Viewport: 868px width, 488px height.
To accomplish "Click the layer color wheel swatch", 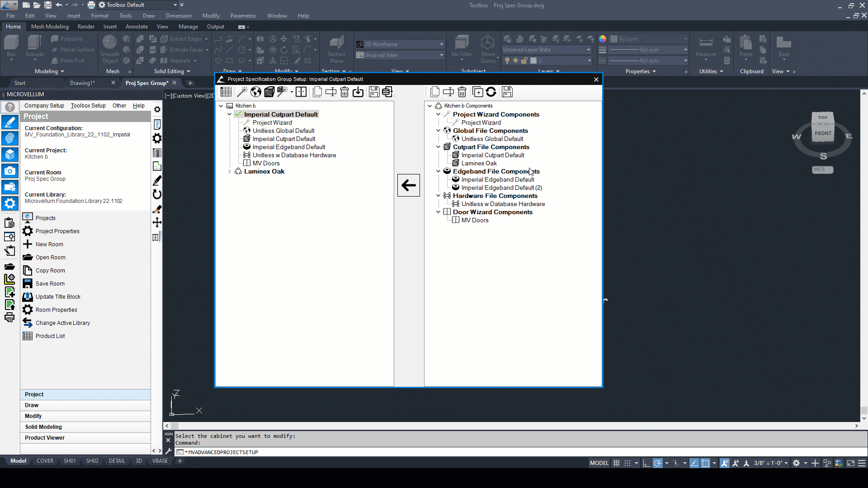I will [x=603, y=39].
